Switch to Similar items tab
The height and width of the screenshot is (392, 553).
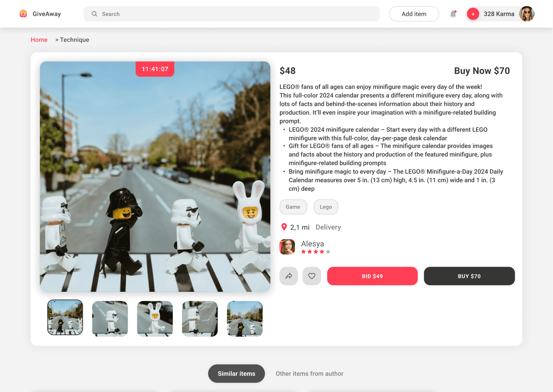tap(236, 374)
